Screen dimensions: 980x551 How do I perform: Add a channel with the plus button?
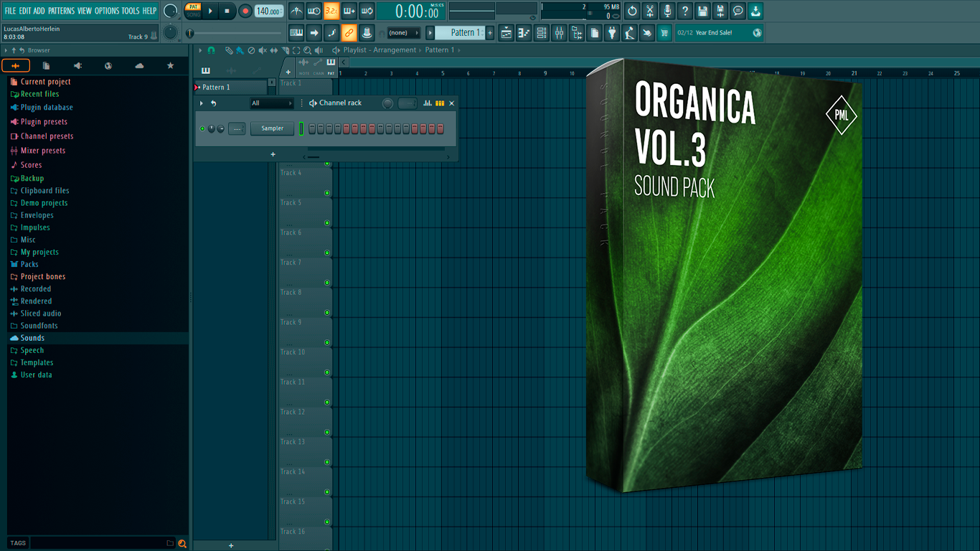click(x=273, y=154)
